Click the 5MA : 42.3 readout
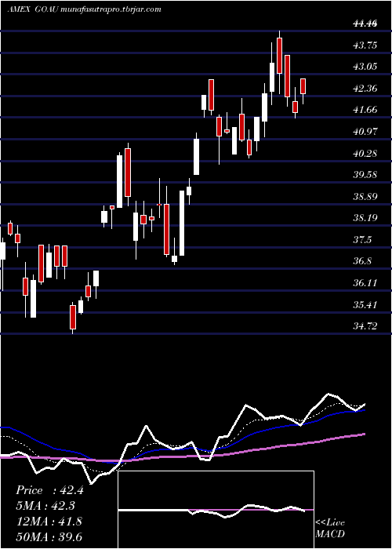 click(x=45, y=506)
